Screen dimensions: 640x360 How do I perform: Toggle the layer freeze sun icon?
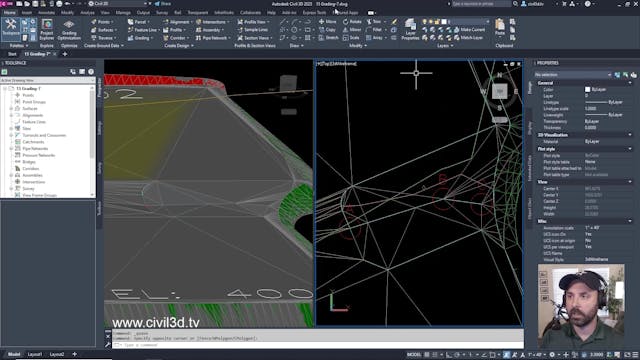click(x=431, y=22)
